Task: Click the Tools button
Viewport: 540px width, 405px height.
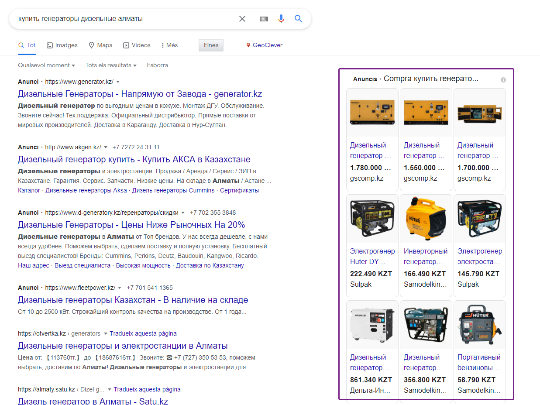Action: [x=211, y=45]
